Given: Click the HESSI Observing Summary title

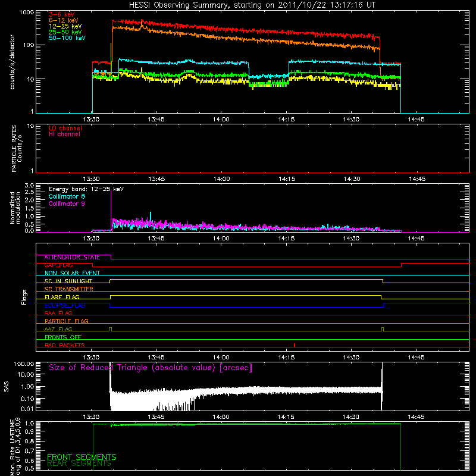Looking at the screenshot, I should (x=252, y=5).
